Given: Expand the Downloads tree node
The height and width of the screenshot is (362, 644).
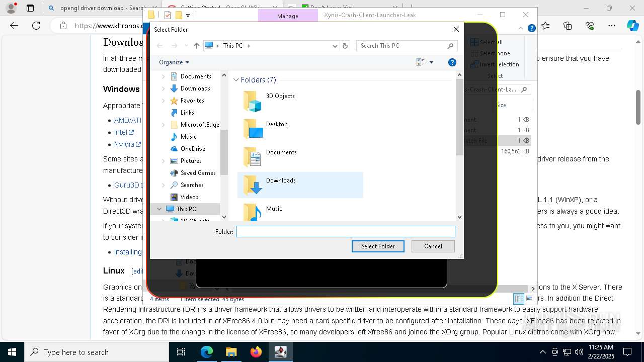Looking at the screenshot, I should point(163,88).
